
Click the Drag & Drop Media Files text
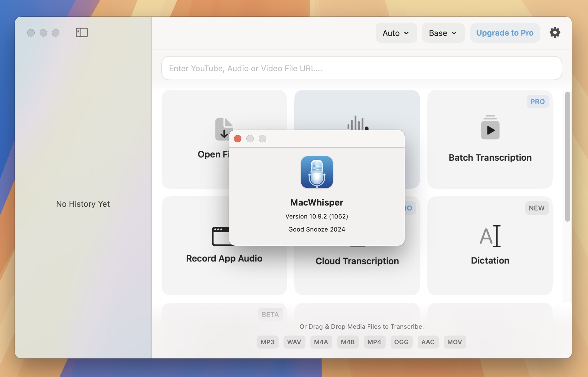click(x=361, y=327)
